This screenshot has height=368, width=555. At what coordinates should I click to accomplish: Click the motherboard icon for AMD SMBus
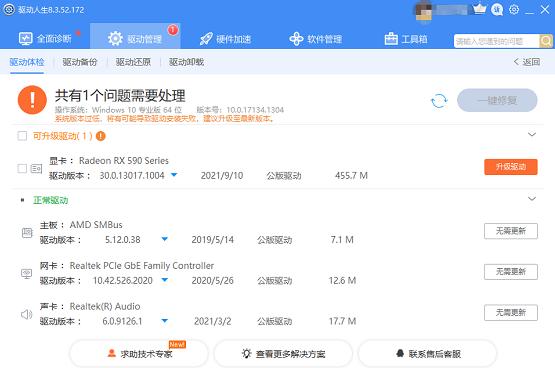coord(27,232)
